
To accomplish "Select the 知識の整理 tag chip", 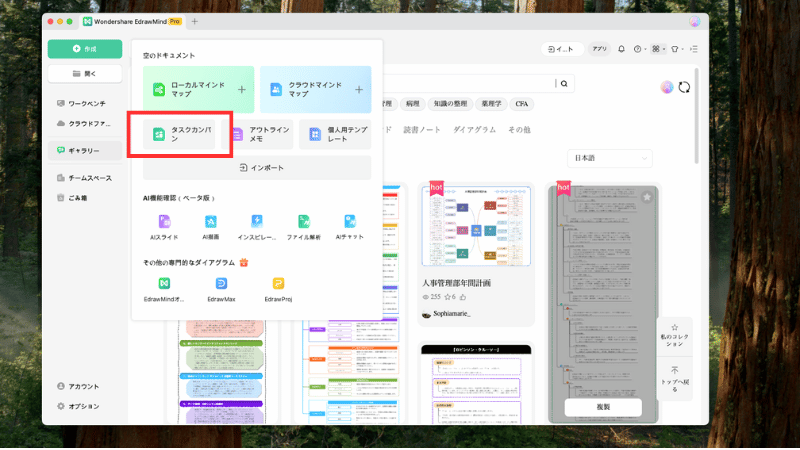I will point(450,104).
